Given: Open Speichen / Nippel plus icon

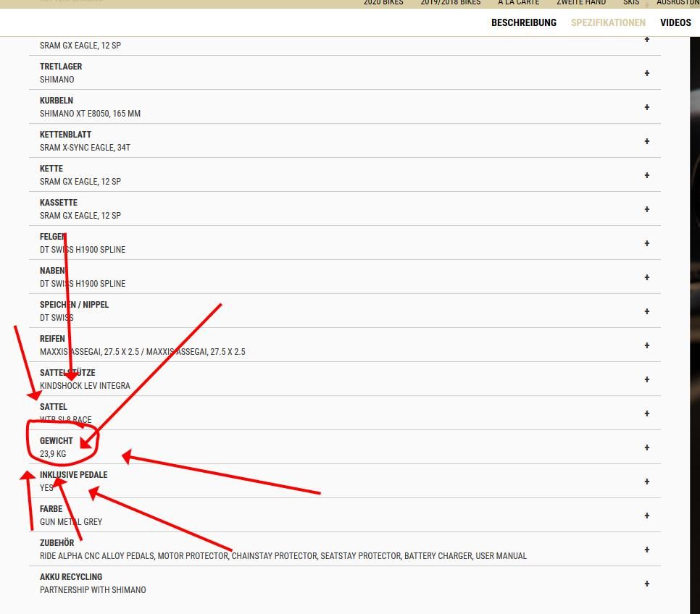Looking at the screenshot, I should click(x=646, y=311).
